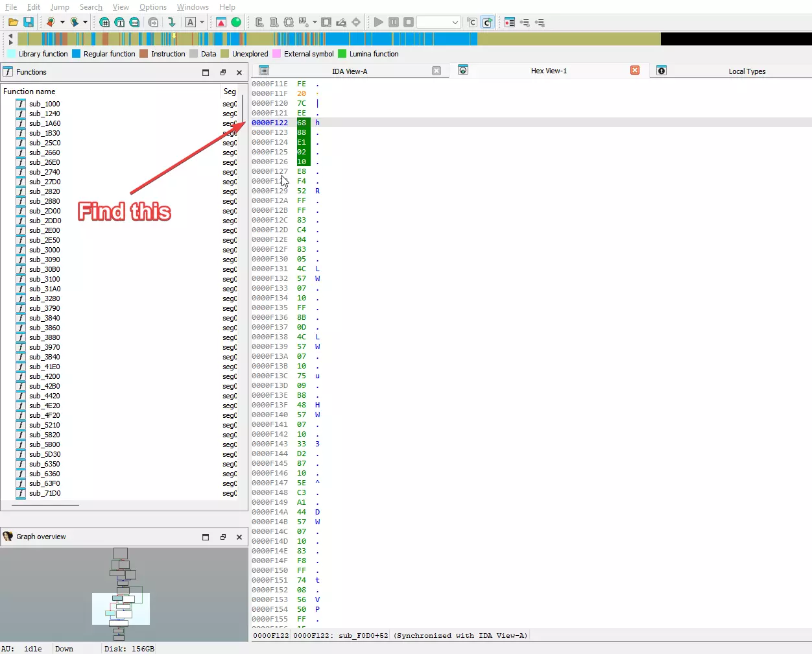Close the Hex View-1 tab
The width and height of the screenshot is (812, 654).
[635, 70]
